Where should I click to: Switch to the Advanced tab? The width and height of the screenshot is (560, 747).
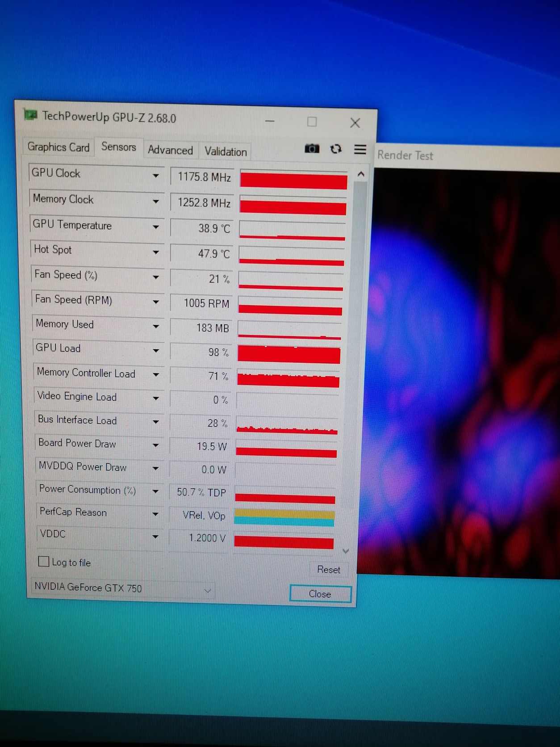pos(170,150)
